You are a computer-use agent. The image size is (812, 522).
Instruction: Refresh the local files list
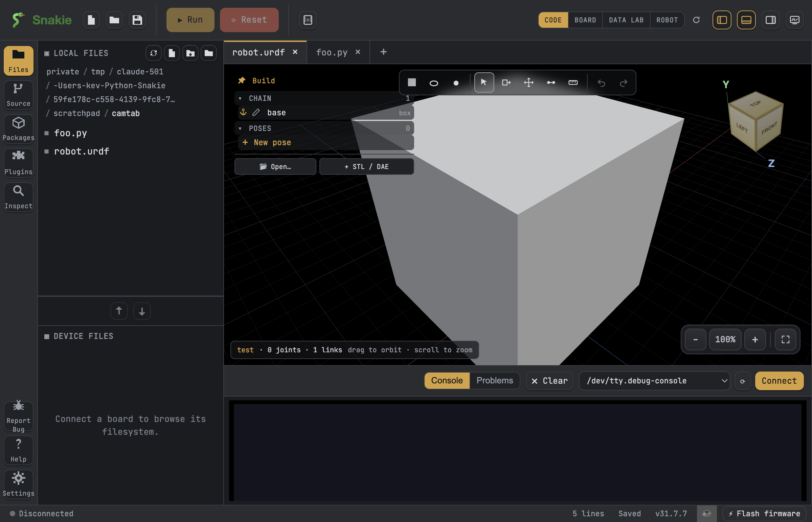coord(154,53)
